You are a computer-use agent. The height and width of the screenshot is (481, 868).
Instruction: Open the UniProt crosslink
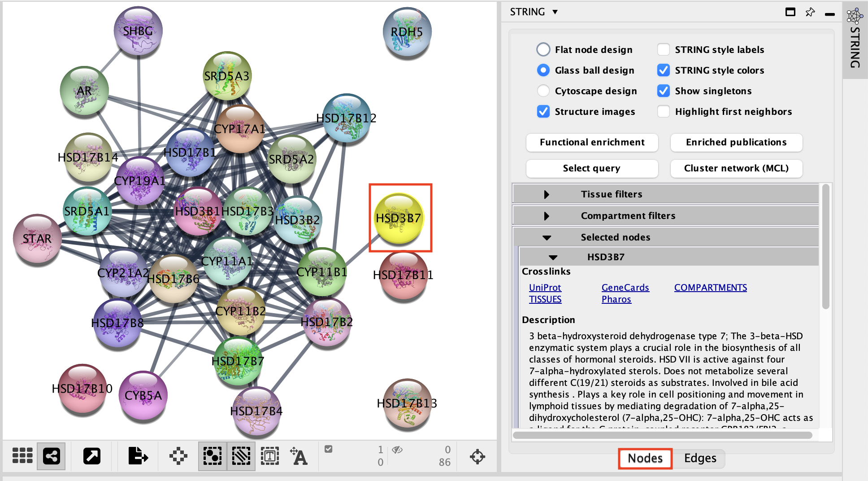point(545,288)
